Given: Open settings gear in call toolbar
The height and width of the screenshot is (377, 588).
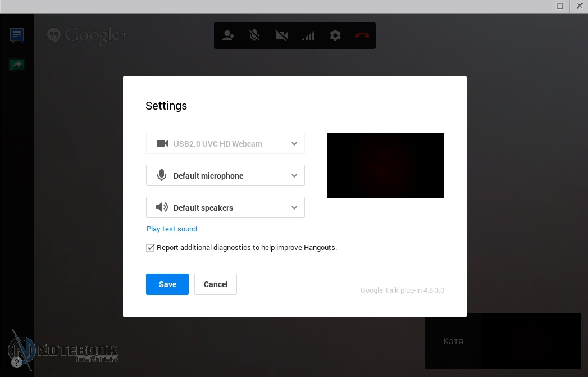Looking at the screenshot, I should pos(335,35).
